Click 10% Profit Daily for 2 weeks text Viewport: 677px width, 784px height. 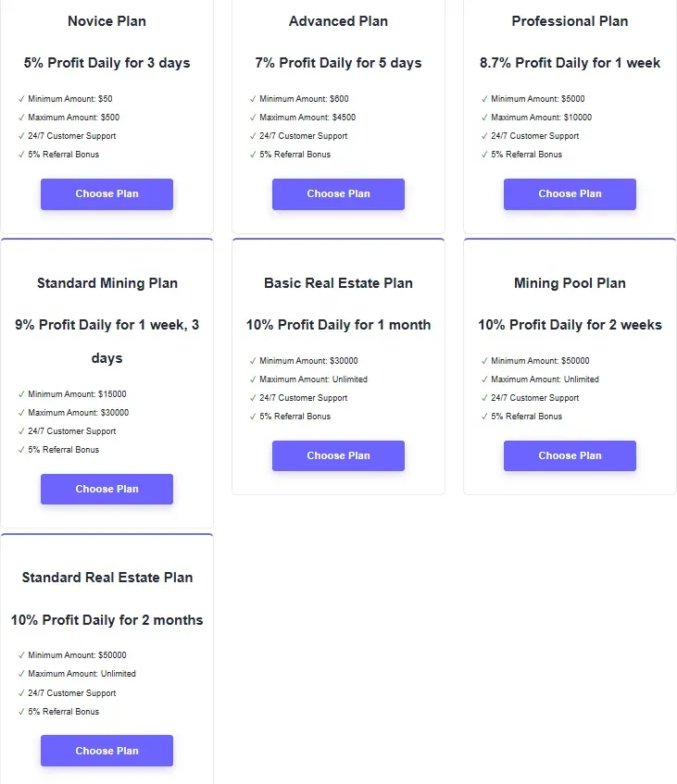pyautogui.click(x=570, y=325)
